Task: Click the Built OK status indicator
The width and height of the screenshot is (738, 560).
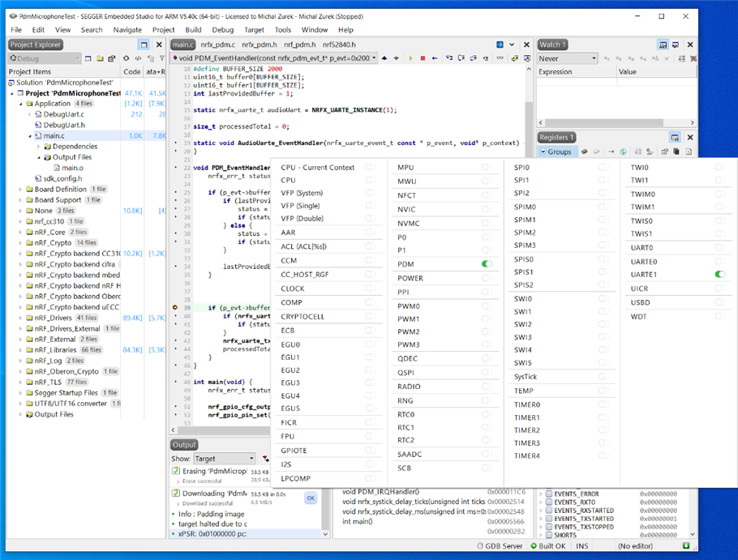Action: click(546, 546)
